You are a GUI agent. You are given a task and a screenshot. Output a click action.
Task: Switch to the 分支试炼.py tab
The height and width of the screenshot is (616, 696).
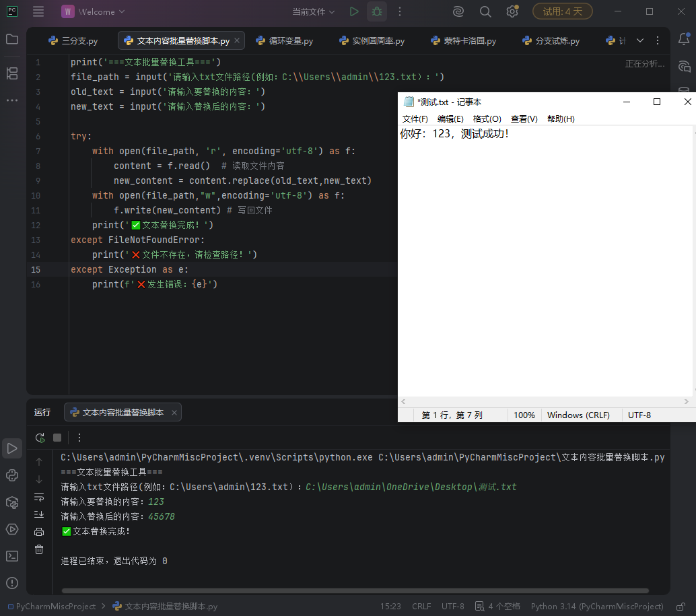click(551, 41)
